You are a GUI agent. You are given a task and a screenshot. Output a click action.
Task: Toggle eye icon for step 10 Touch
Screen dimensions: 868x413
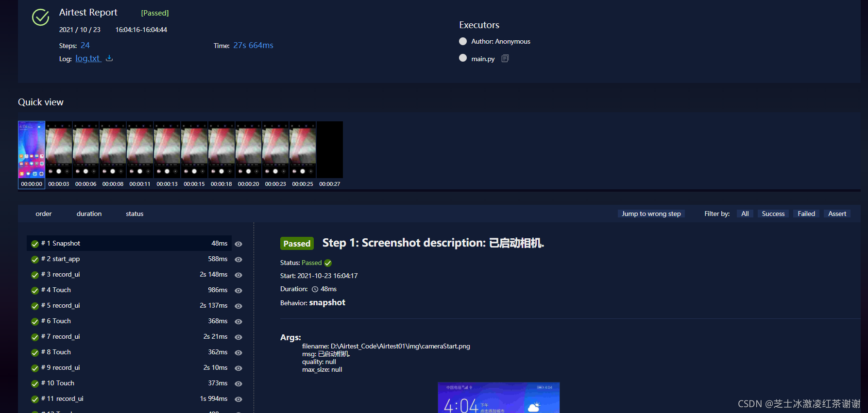(238, 384)
